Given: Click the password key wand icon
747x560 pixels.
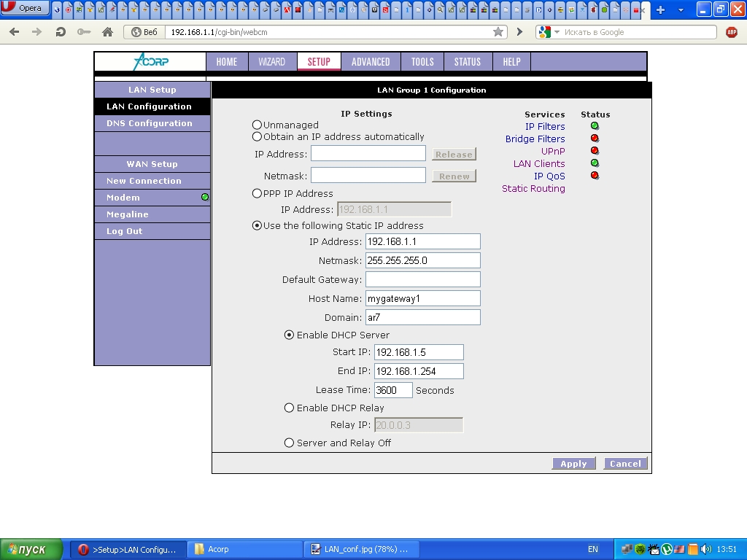Looking at the screenshot, I should [83, 32].
